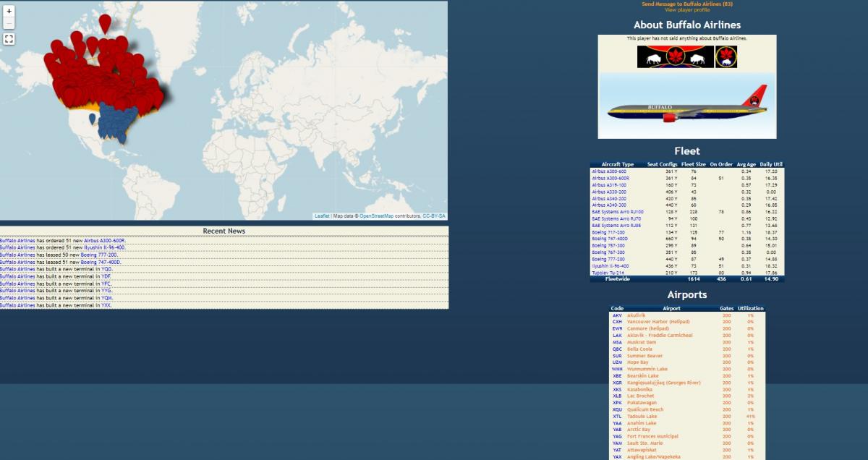Open Airbus A340-300 in the Fleet table
The image size is (868, 460).
point(609,205)
